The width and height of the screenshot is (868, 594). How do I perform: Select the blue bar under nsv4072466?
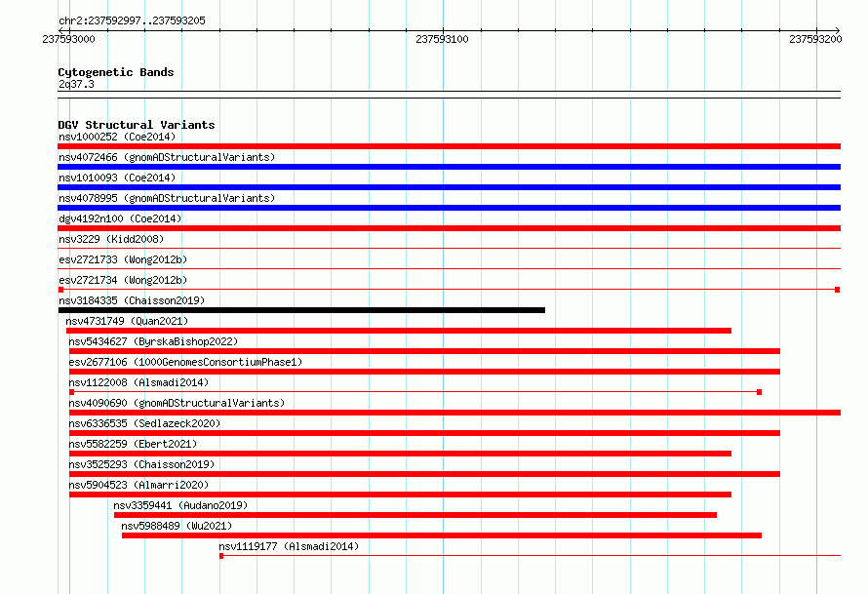[449, 167]
